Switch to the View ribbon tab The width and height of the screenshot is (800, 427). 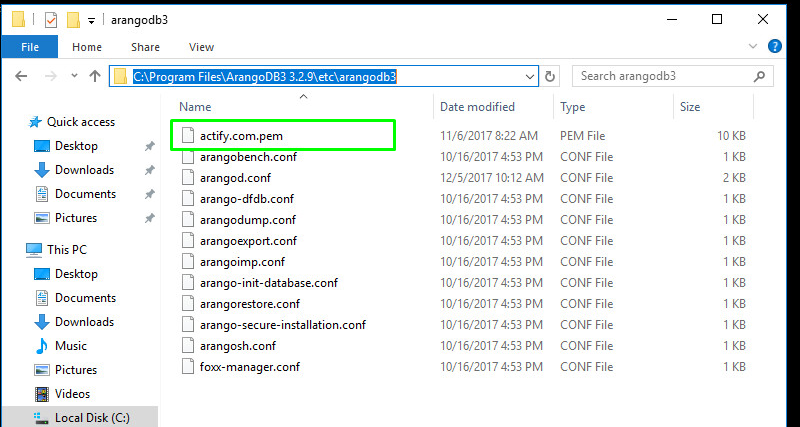(x=201, y=47)
